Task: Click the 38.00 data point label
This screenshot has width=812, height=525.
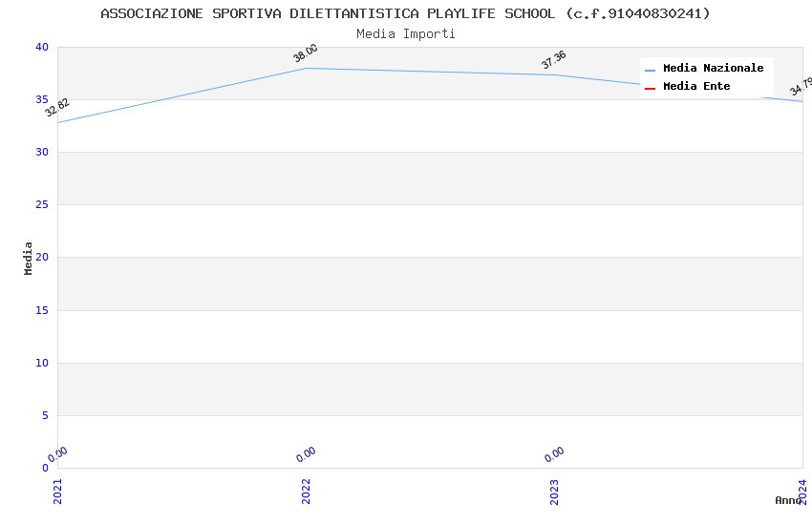Action: click(306, 53)
